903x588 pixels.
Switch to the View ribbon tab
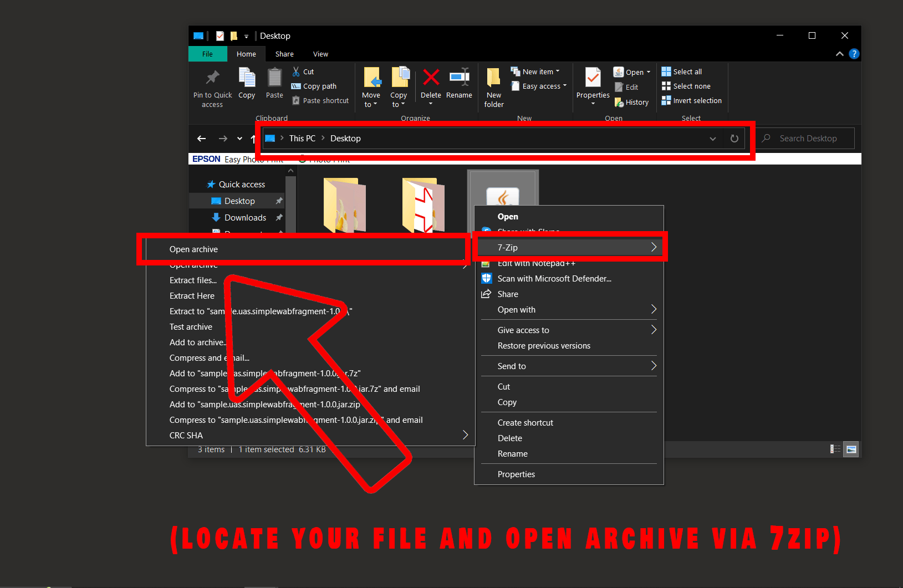click(320, 54)
